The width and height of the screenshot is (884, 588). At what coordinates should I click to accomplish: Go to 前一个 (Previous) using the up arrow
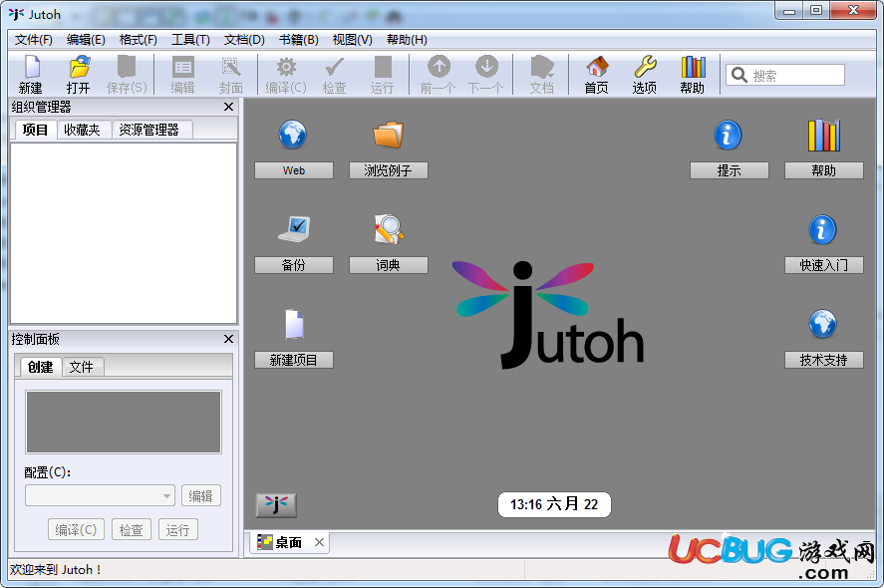click(x=439, y=67)
